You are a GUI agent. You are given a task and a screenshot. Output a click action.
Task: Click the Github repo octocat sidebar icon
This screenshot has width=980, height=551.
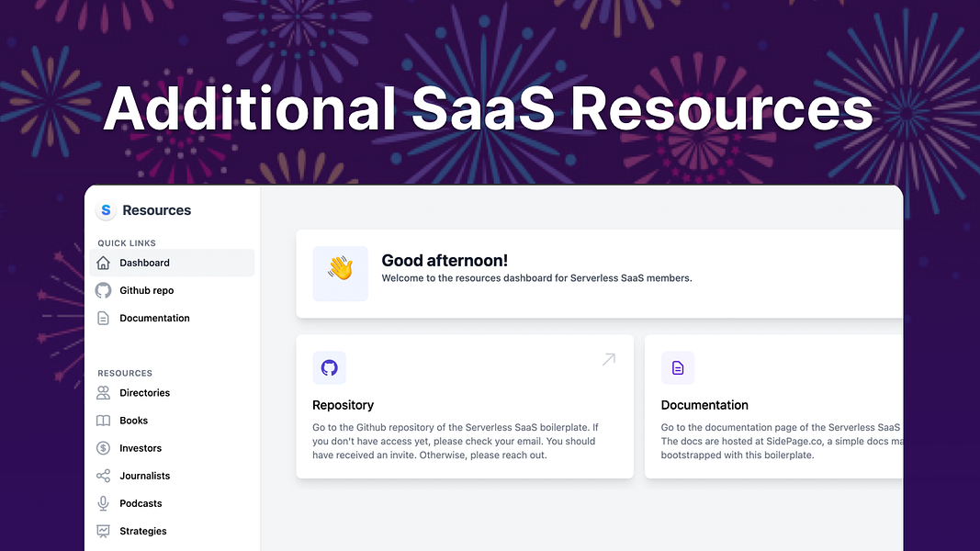pos(103,290)
